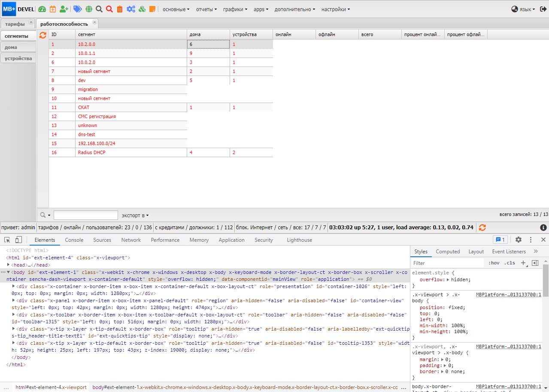Open the green dashboard gauge icon
This screenshot has width=549, height=392.
(x=42, y=9)
